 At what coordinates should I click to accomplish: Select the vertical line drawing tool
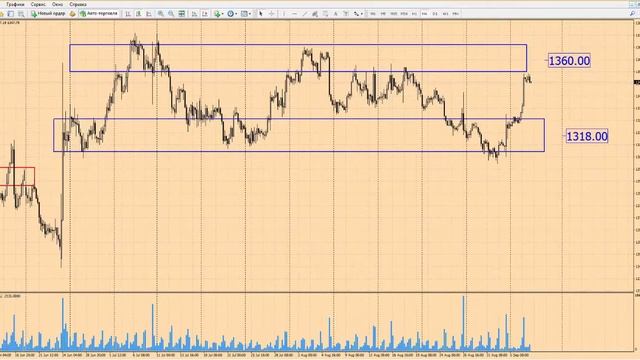[284, 14]
